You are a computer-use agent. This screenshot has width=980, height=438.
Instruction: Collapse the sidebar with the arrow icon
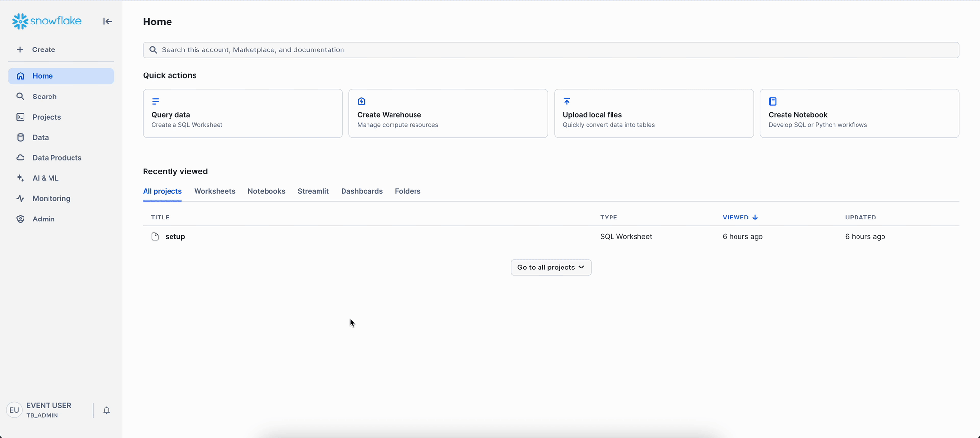(x=107, y=21)
